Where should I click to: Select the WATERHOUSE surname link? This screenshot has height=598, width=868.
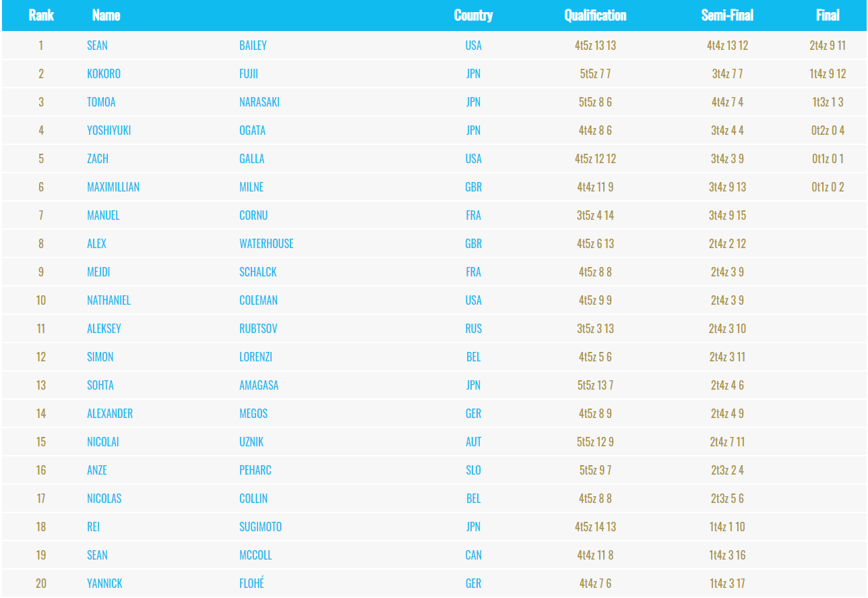(x=266, y=243)
